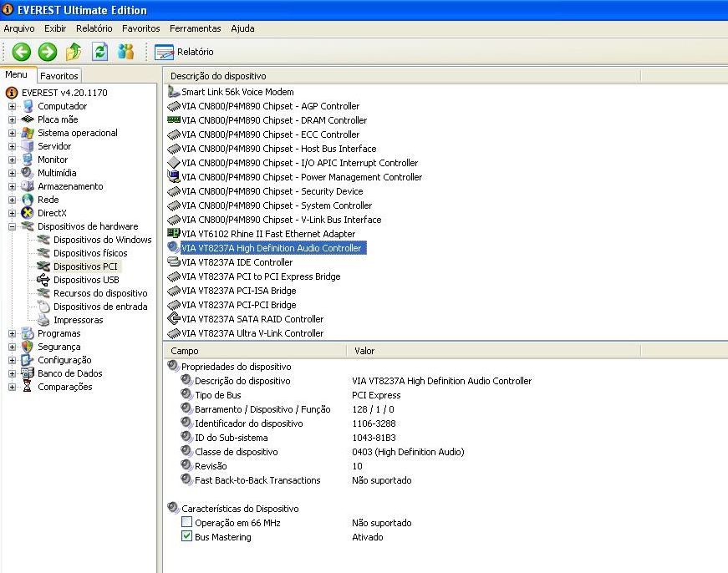Click the green Back arrow icon
The height and width of the screenshot is (573, 728).
[x=21, y=51]
